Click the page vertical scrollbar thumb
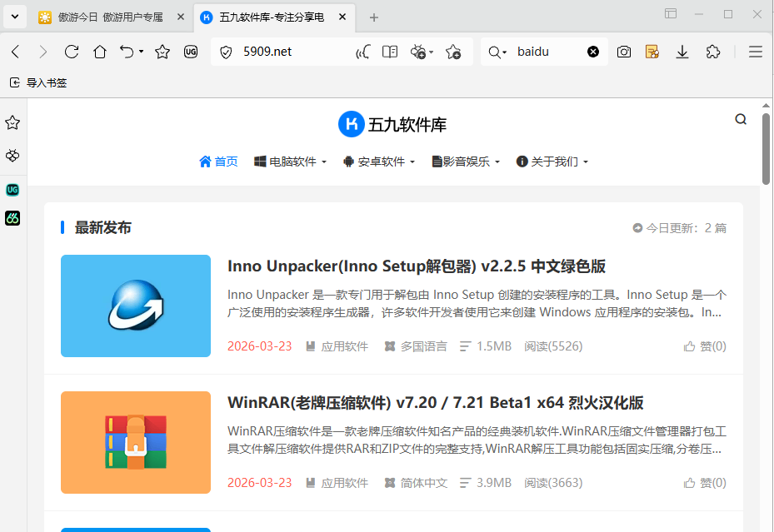 click(766, 148)
